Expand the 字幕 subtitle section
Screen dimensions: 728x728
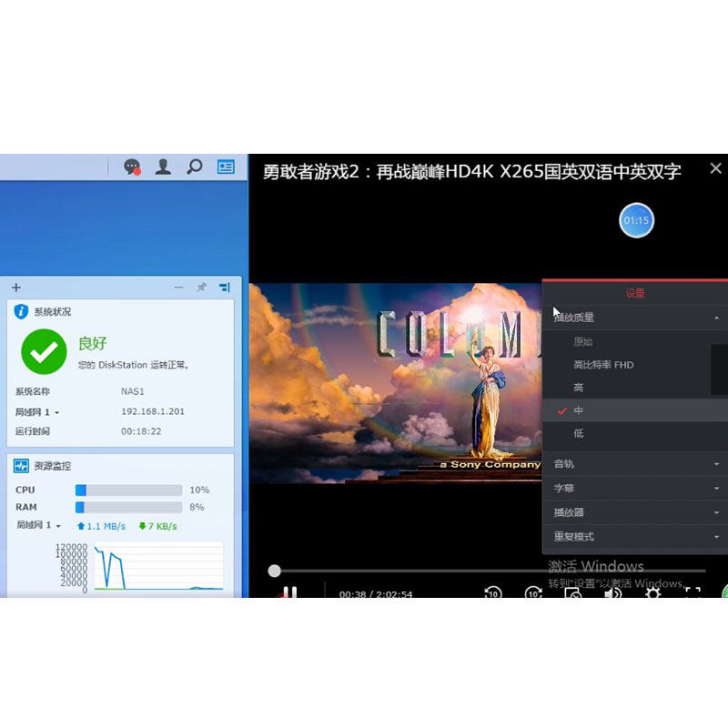coord(635,488)
